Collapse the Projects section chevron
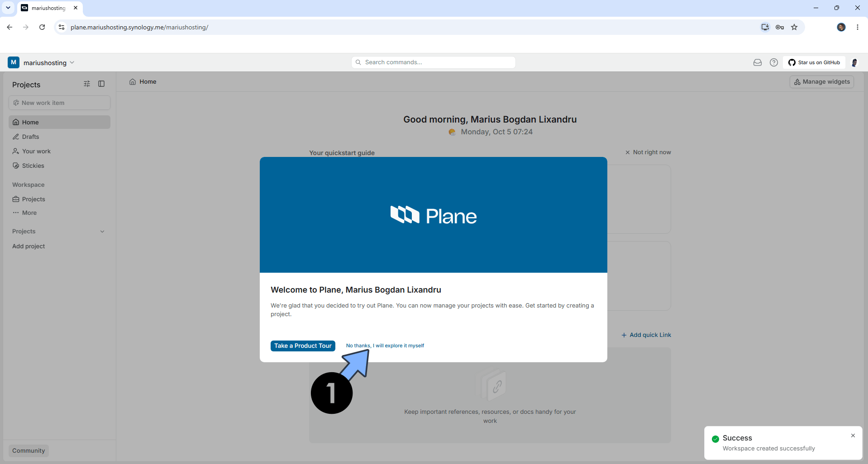868x464 pixels. [102, 232]
